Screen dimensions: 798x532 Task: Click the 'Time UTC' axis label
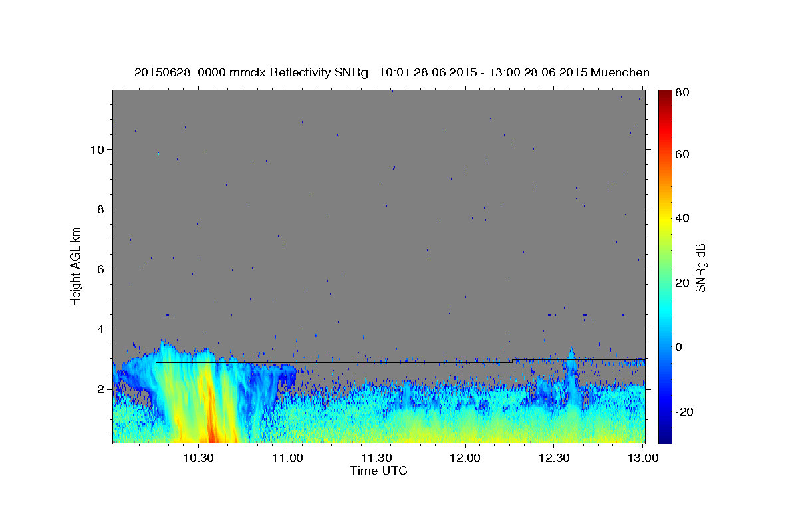coord(378,471)
